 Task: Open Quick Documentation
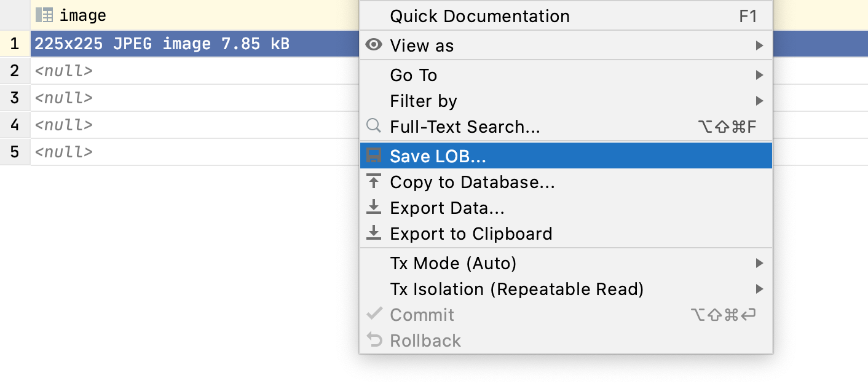pos(479,15)
